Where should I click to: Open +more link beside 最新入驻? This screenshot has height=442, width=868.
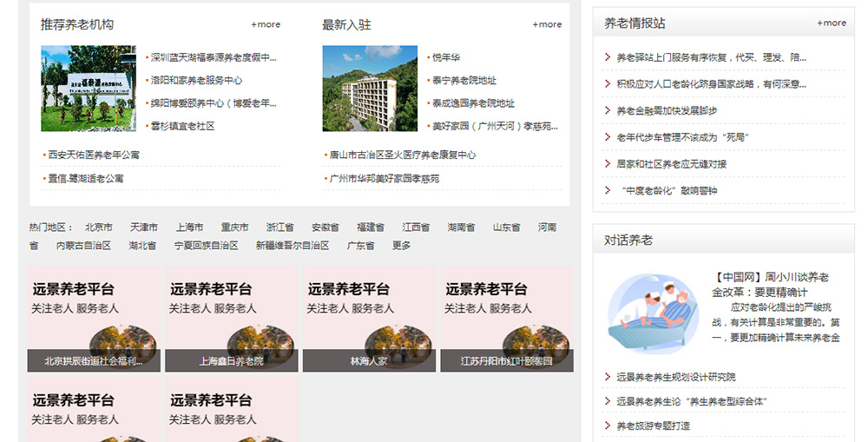coord(547,24)
